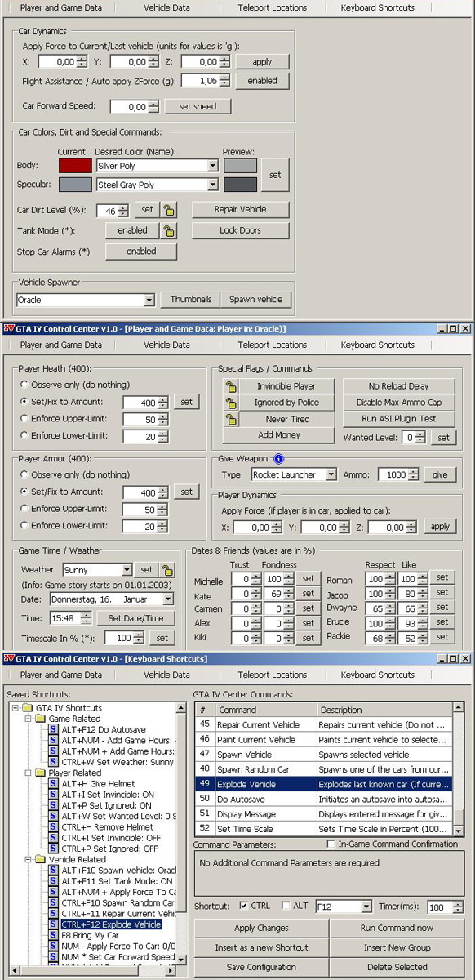475x980 pixels.
Task: Open the Date dropdown showing Donnerstag, 16. Januar
Action: point(168,599)
